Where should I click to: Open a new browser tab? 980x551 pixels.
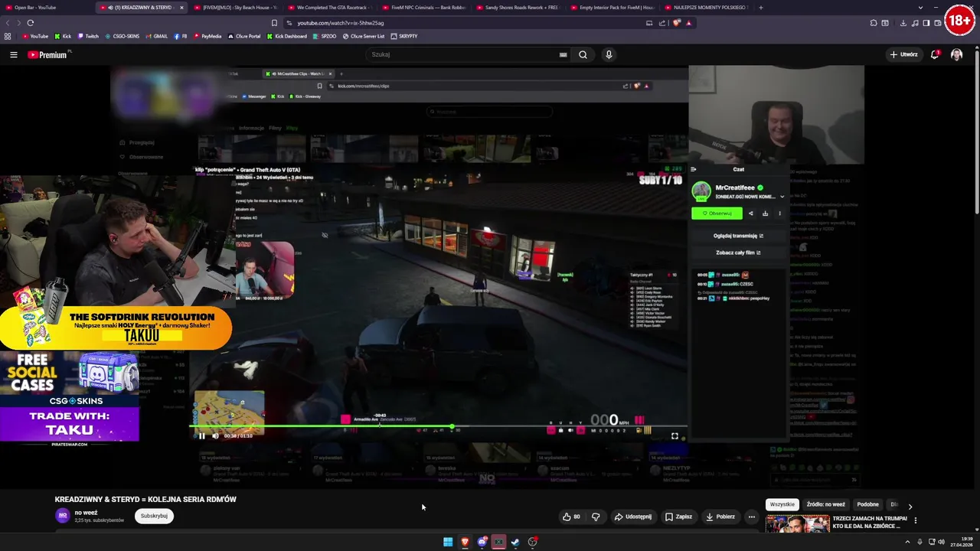(x=760, y=8)
